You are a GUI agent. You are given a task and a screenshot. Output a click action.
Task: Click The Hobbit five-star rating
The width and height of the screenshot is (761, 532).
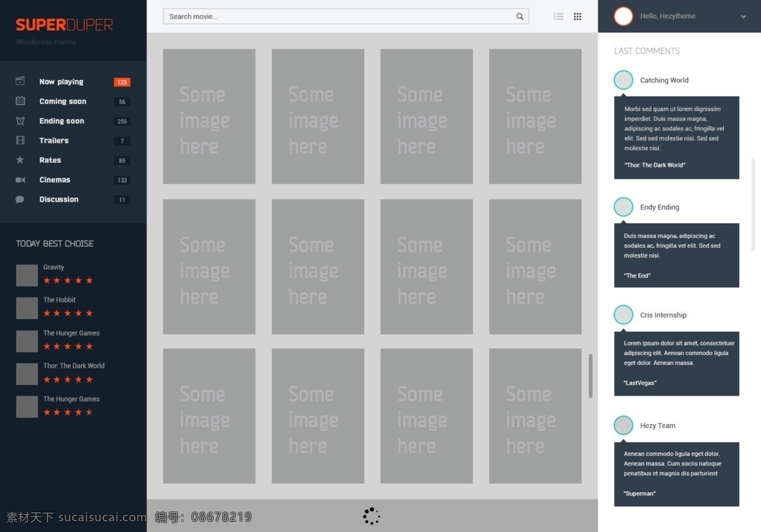click(x=68, y=313)
